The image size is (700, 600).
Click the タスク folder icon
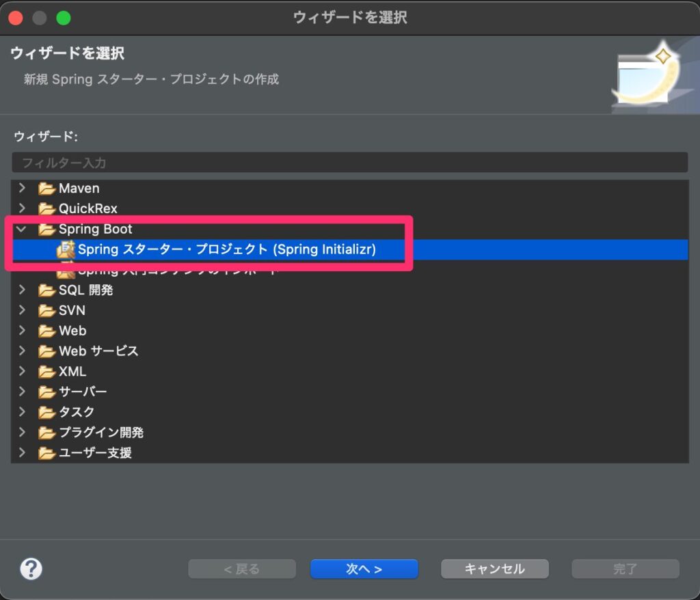[x=46, y=412]
